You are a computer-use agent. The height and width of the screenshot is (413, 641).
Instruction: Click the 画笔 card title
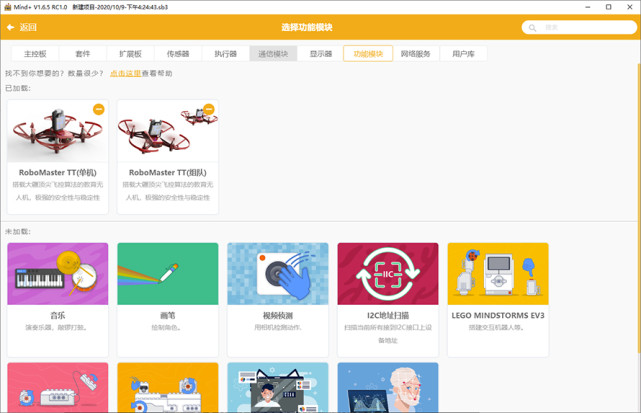[x=168, y=315]
